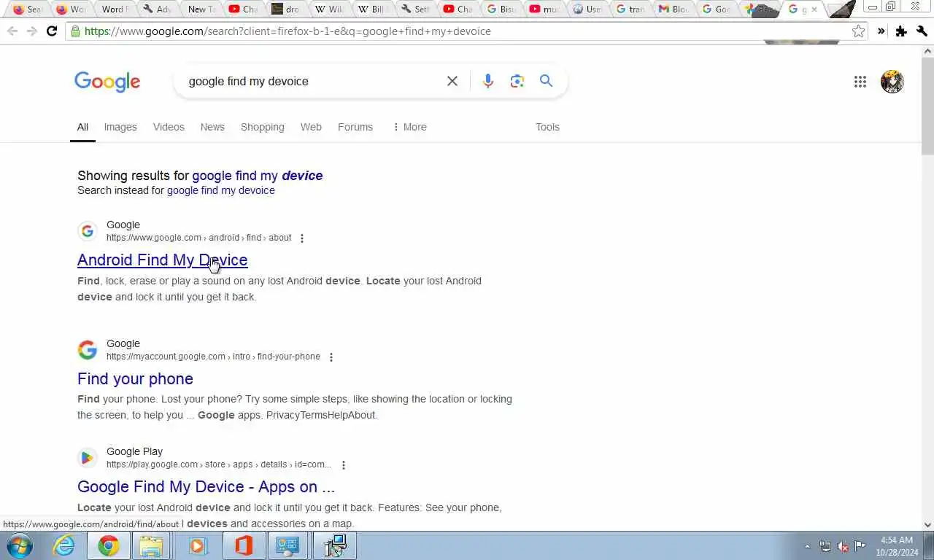Select the All results tab
Viewport: 934px width, 560px height.
(82, 127)
